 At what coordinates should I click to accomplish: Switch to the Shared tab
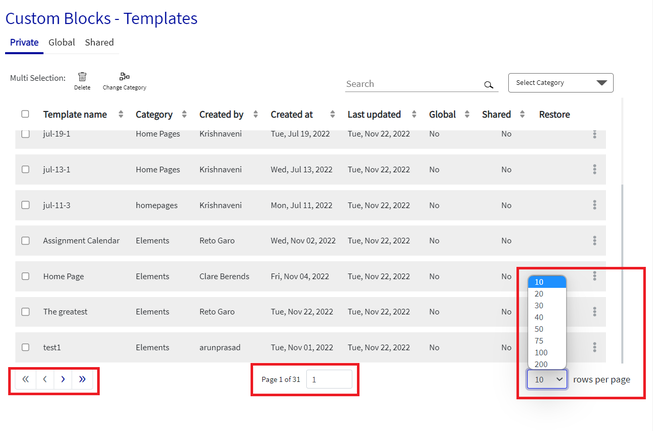(99, 42)
